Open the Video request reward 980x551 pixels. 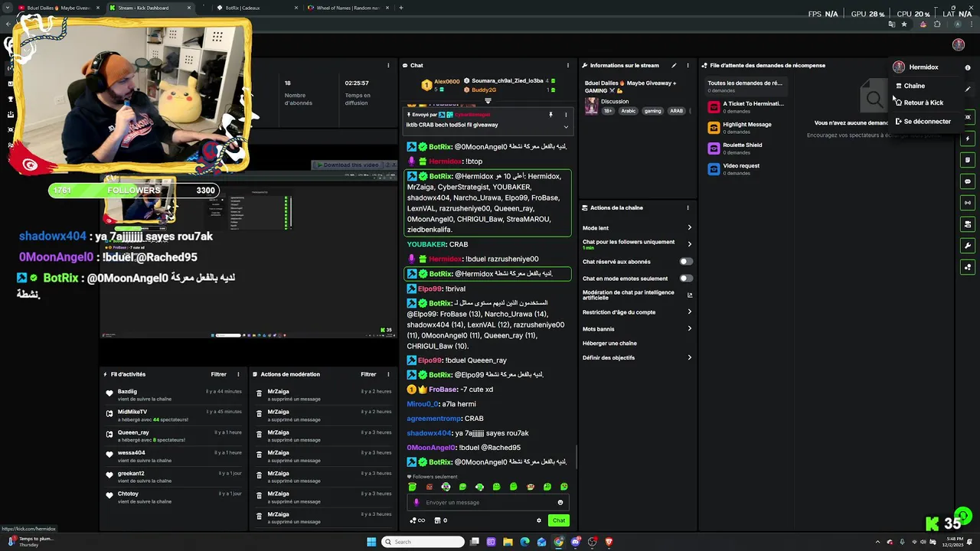click(x=746, y=169)
